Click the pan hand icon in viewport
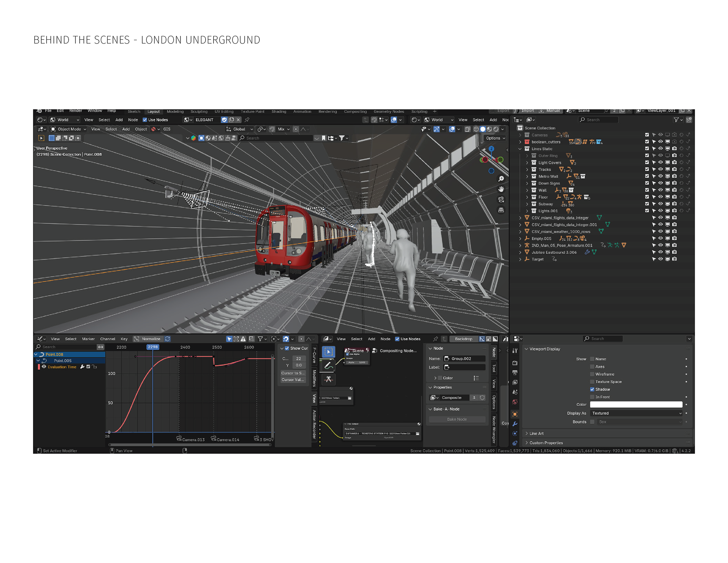 [501, 189]
